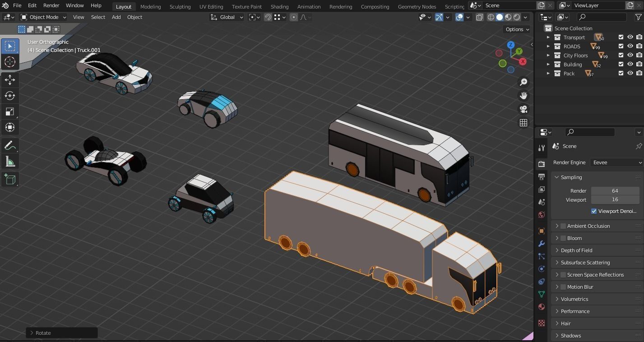
Task: Open the World properties tab
Action: click(542, 215)
